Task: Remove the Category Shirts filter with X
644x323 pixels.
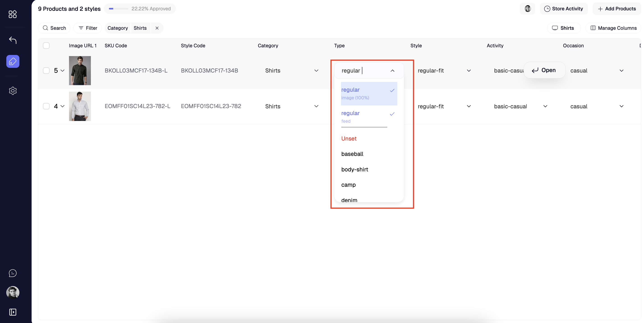Action: pyautogui.click(x=157, y=28)
